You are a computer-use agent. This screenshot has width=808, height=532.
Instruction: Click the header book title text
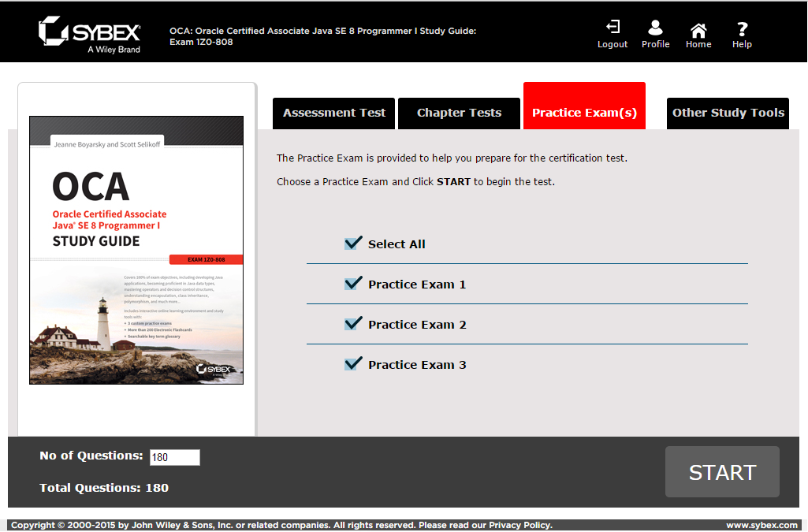[322, 36]
